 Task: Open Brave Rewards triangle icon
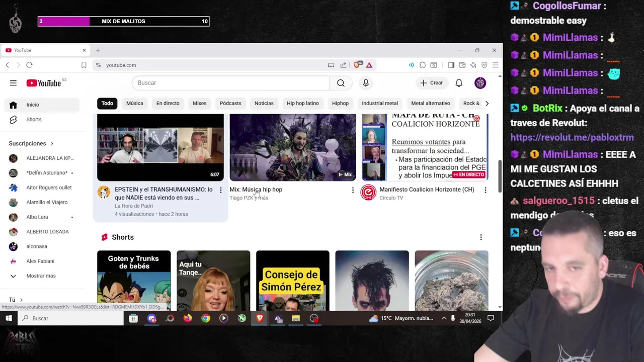(x=369, y=65)
